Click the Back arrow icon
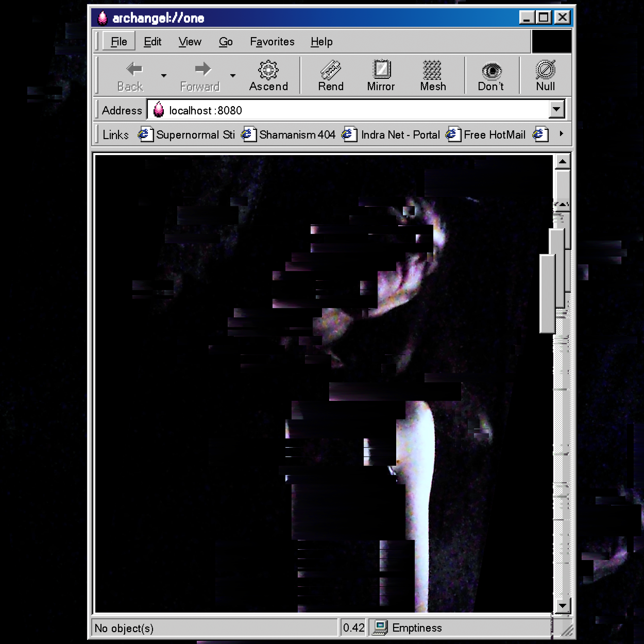Image resolution: width=644 pixels, height=644 pixels. pos(134,69)
